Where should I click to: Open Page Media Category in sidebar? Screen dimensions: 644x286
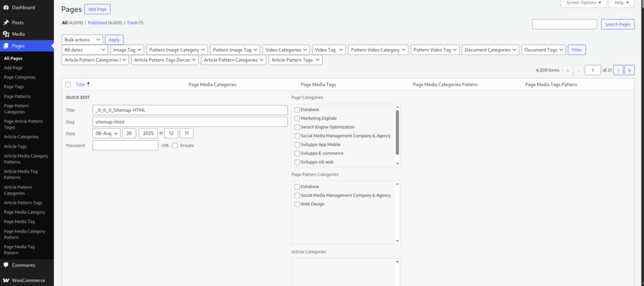(25, 212)
